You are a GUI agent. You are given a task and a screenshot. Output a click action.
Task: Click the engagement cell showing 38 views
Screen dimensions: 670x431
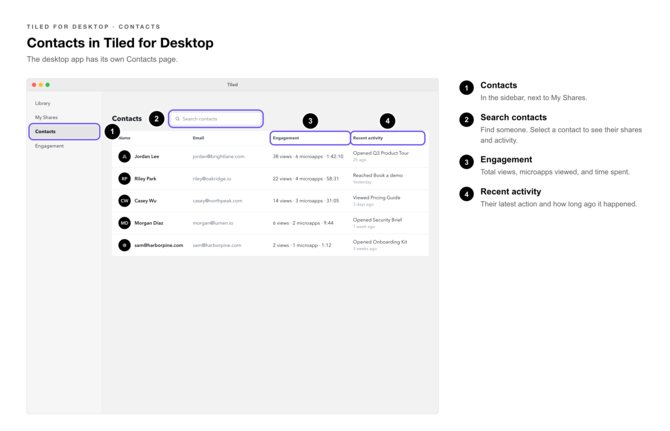308,156
